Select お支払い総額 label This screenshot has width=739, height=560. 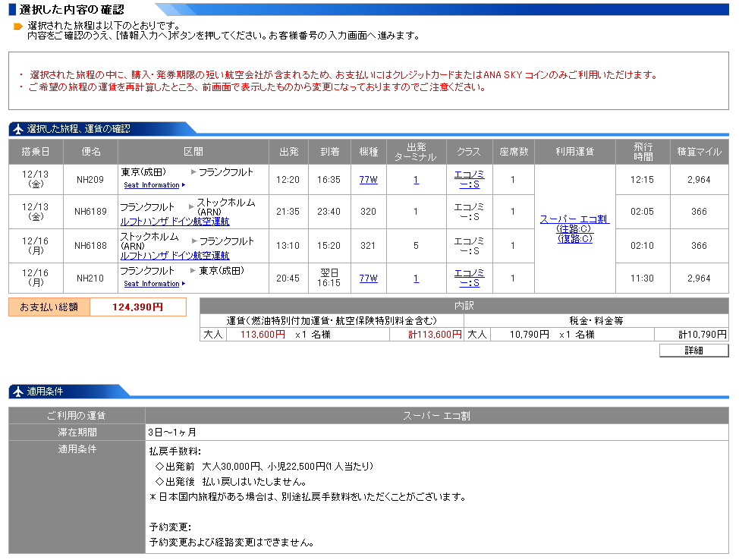tap(49, 307)
